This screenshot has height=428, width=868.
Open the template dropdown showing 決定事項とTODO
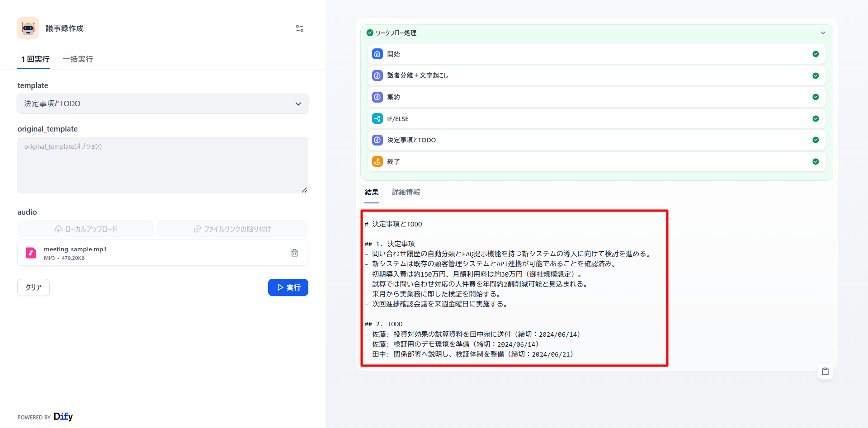[163, 103]
